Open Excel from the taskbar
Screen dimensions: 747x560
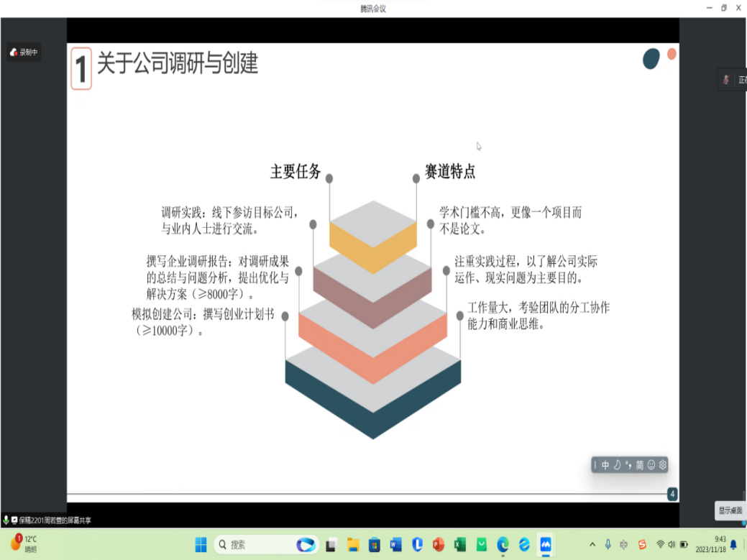pyautogui.click(x=460, y=544)
